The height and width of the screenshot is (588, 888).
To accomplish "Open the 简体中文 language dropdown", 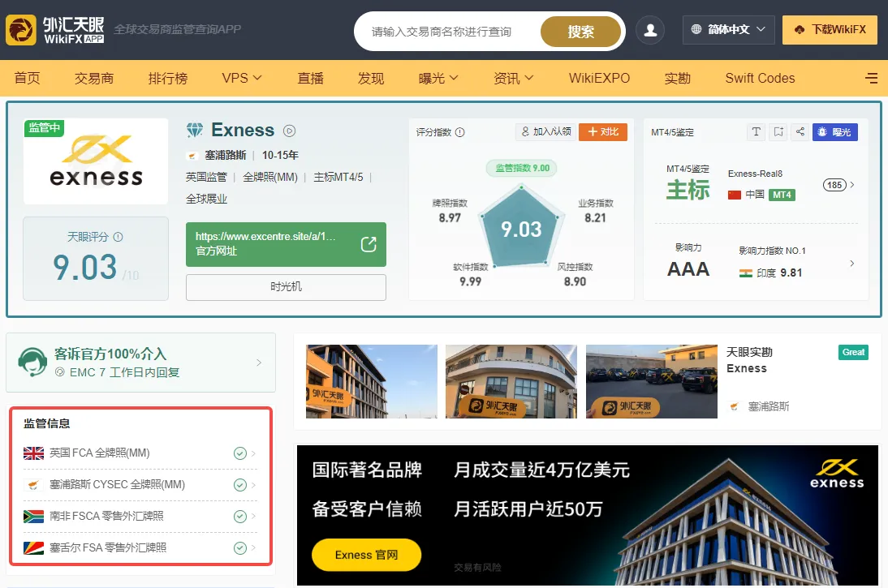I will (x=728, y=29).
